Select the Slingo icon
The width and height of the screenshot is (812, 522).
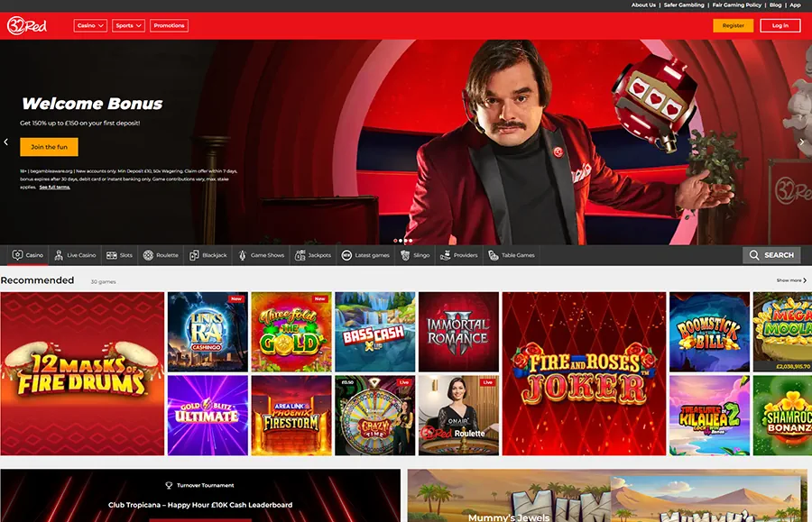pyautogui.click(x=405, y=255)
